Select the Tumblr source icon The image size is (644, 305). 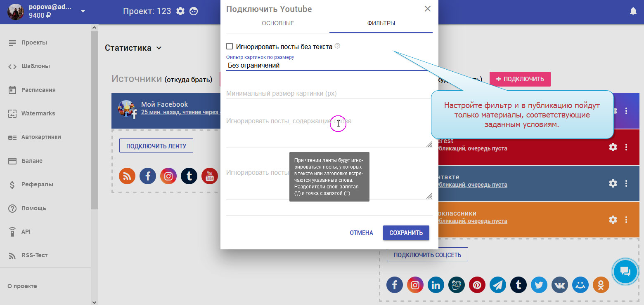coord(189,176)
